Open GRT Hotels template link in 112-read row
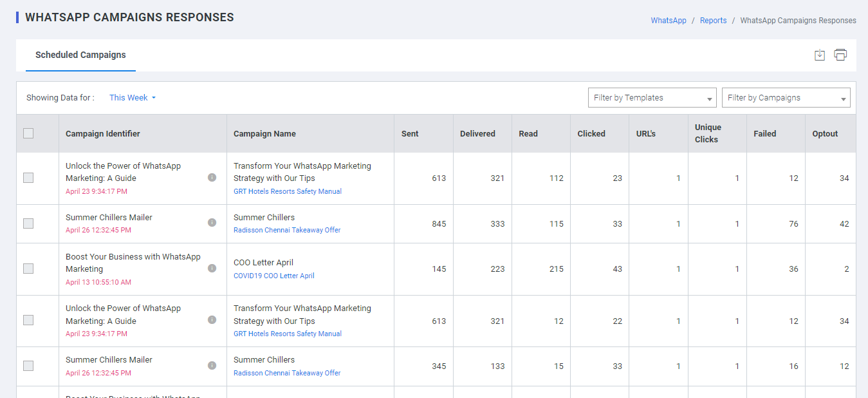 tap(288, 191)
